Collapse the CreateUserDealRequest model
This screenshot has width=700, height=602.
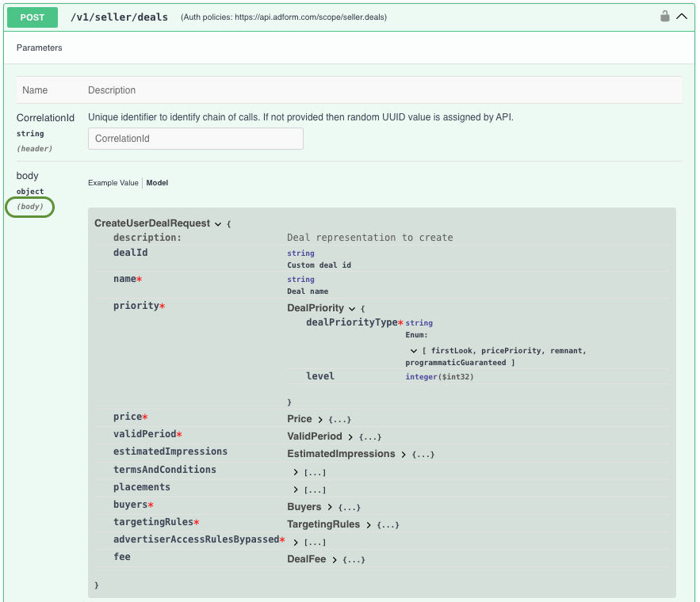point(218,224)
